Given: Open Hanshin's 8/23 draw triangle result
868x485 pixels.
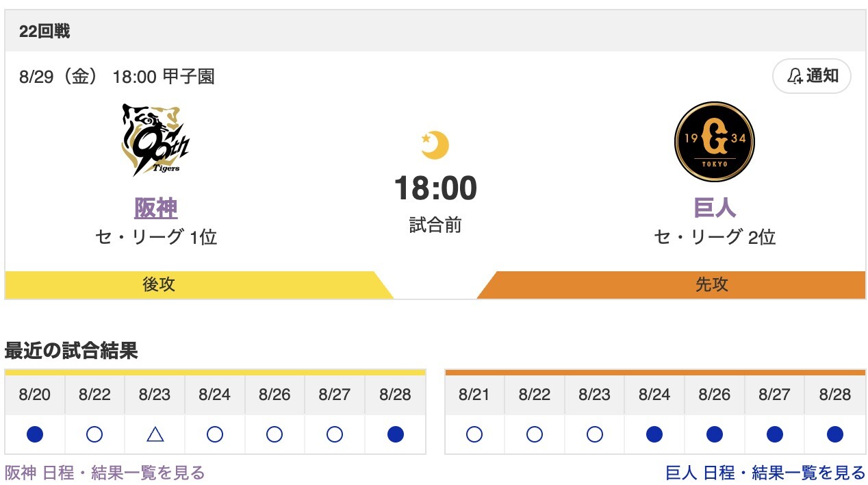Looking at the screenshot, I should (x=155, y=434).
